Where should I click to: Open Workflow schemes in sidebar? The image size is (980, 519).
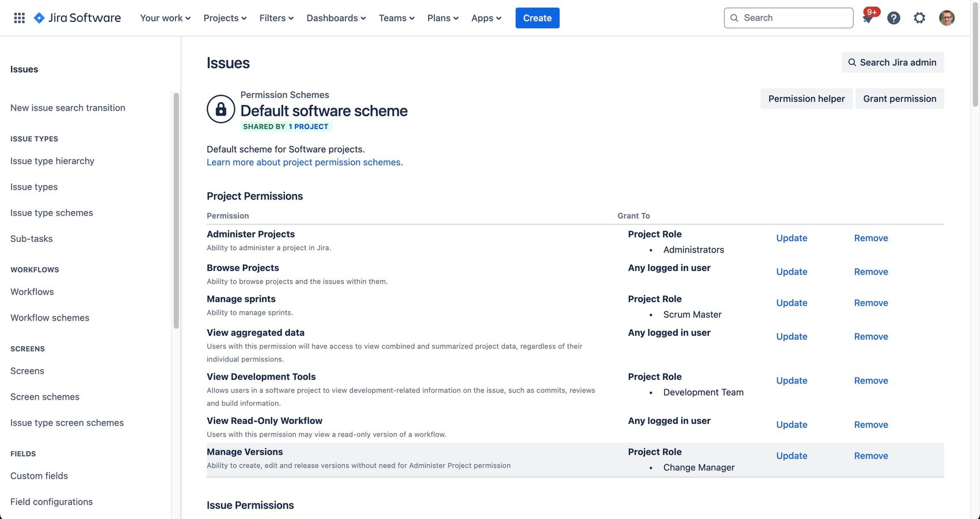click(x=50, y=318)
